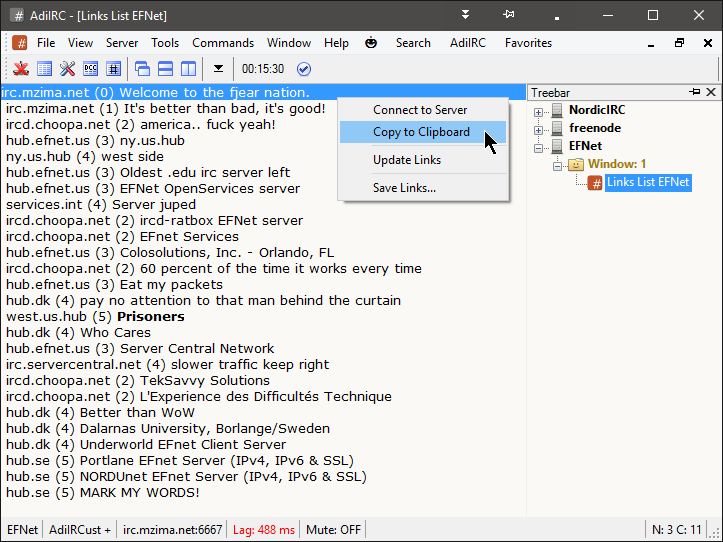Close the Treebar panel
The image size is (723, 542).
[711, 92]
